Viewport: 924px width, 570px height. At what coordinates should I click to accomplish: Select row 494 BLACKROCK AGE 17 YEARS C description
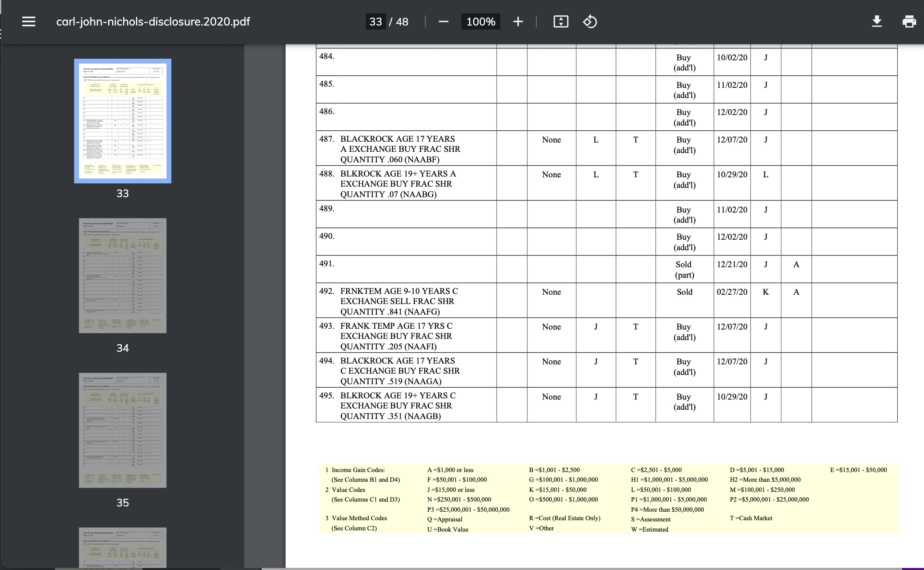tap(400, 371)
